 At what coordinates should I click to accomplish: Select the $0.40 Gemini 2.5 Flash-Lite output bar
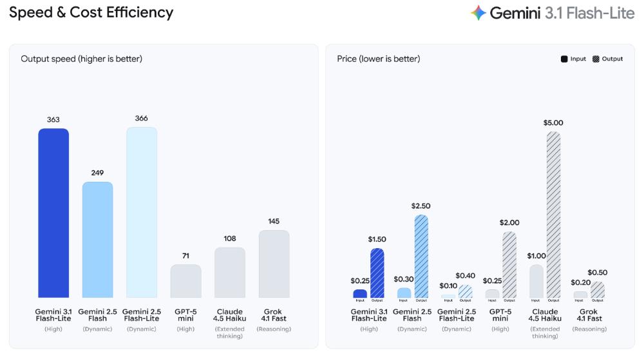pos(465,291)
